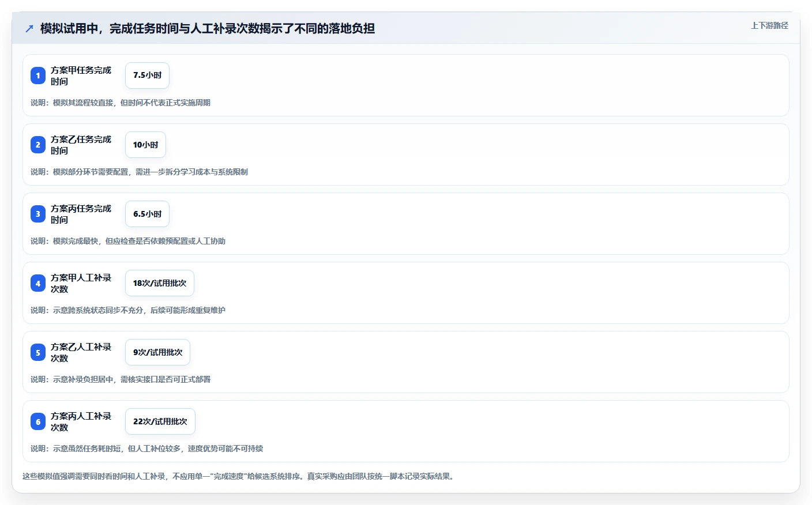Click number badge 5 for 方案乙人工补录次数
The width and height of the screenshot is (812, 505).
[x=38, y=352]
